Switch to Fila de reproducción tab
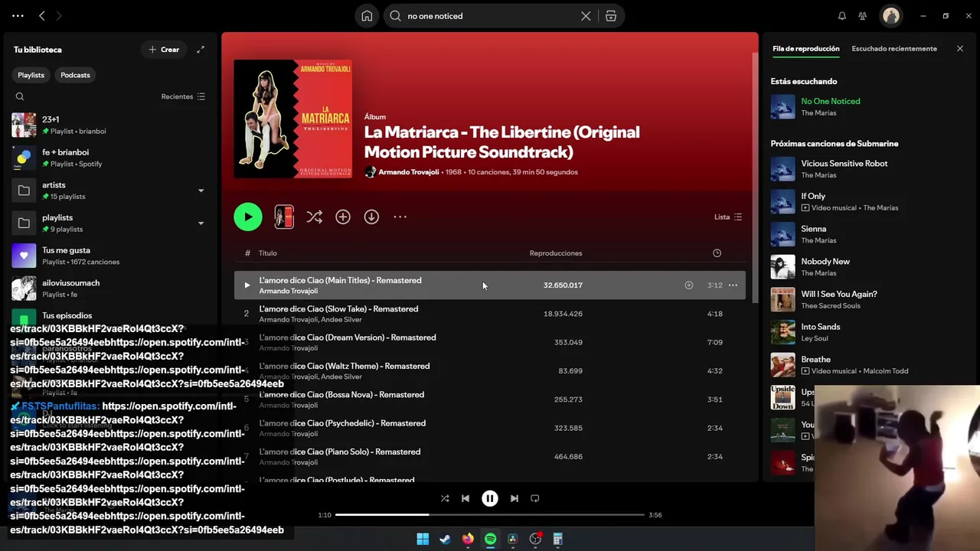 (805, 48)
